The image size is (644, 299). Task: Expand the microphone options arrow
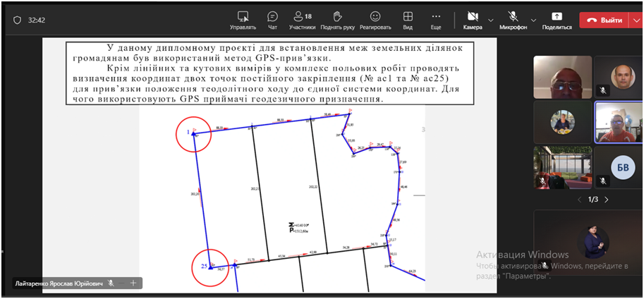(533, 20)
